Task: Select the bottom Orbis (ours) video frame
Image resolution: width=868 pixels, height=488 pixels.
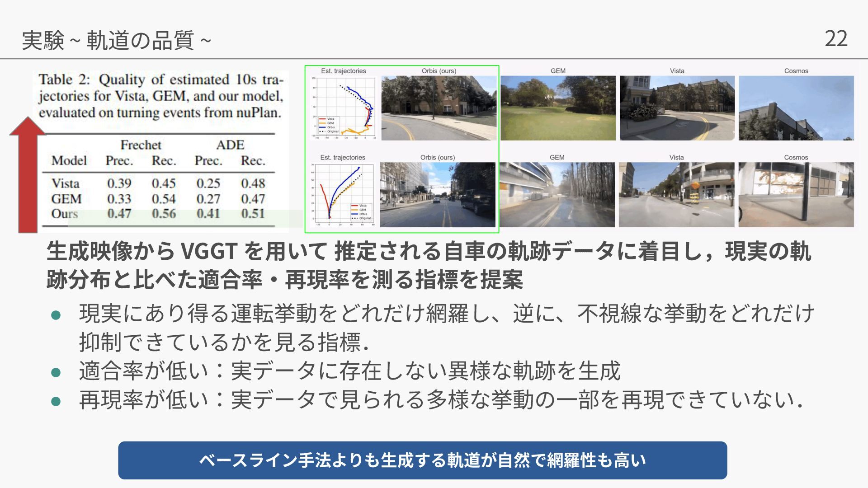Action: (x=437, y=194)
